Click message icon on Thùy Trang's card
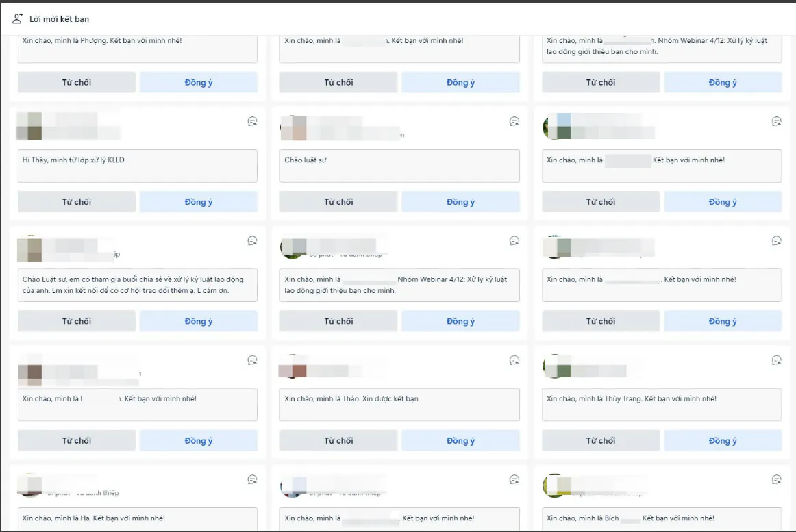This screenshot has width=796, height=532. pos(776,360)
